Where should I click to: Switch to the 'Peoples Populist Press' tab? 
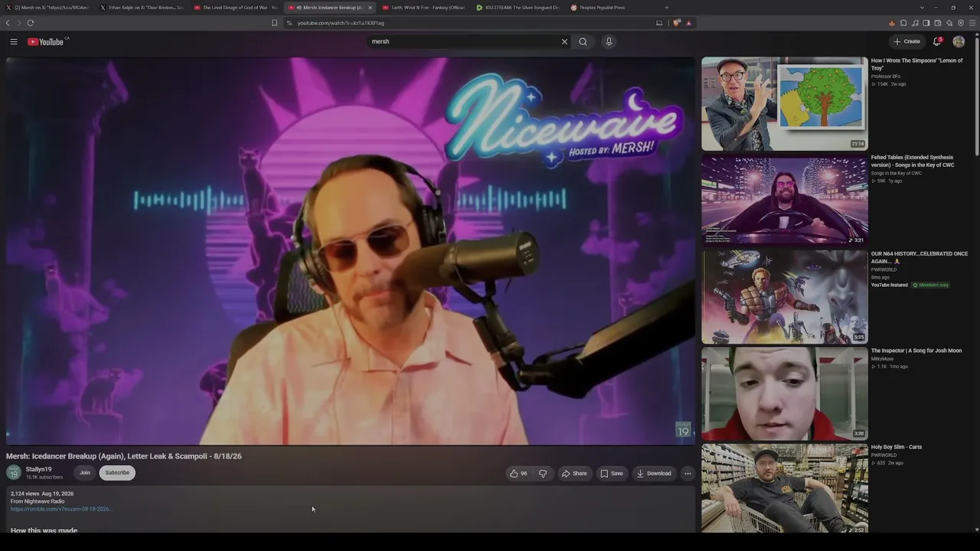[x=612, y=8]
